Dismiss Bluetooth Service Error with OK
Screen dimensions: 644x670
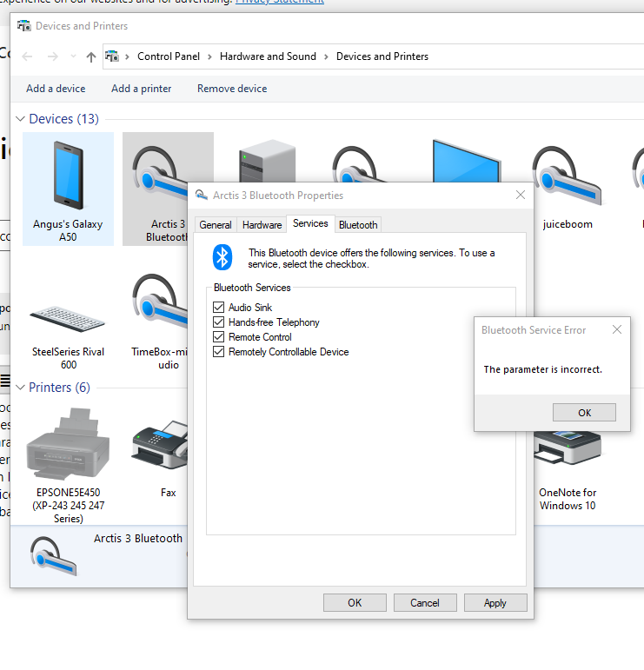point(584,413)
